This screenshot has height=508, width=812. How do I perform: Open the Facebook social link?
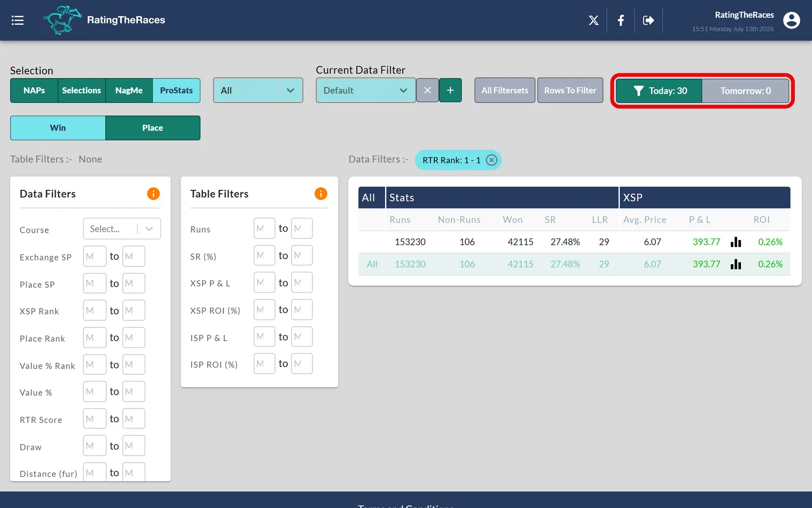[x=621, y=20]
